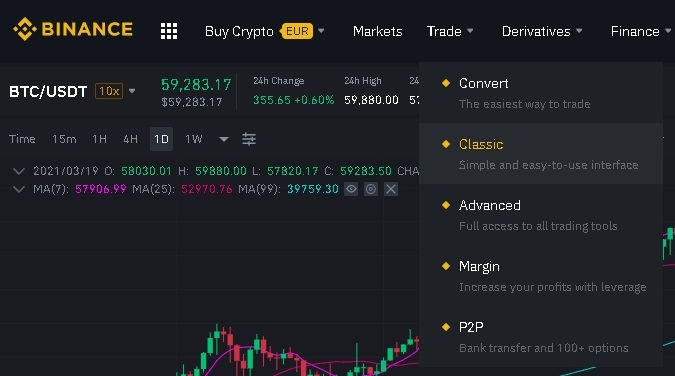Click the Binance logo
Screen dimensions: 675x376
73,29
